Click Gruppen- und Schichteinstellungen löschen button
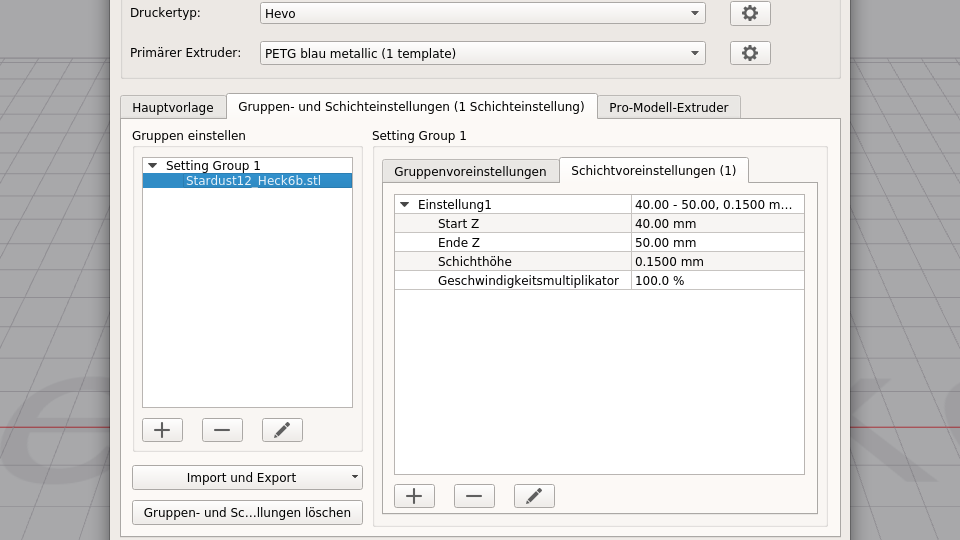Image resolution: width=960 pixels, height=540 pixels. [247, 512]
